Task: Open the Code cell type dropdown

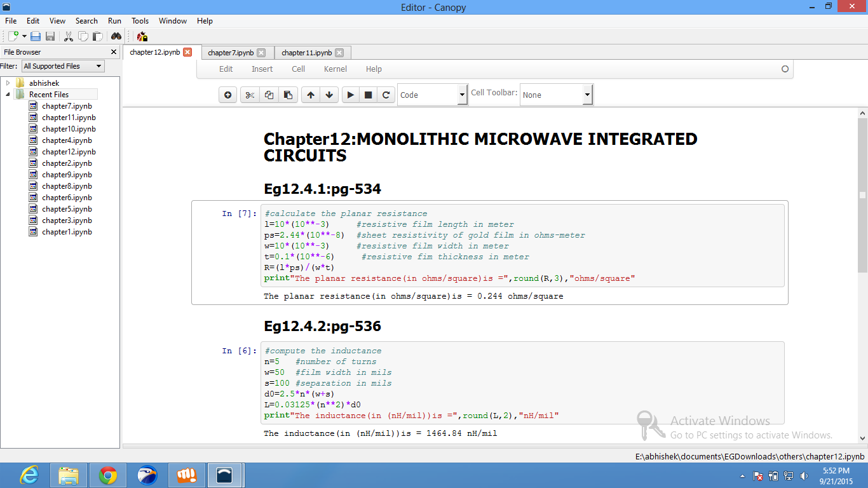Action: click(432, 95)
